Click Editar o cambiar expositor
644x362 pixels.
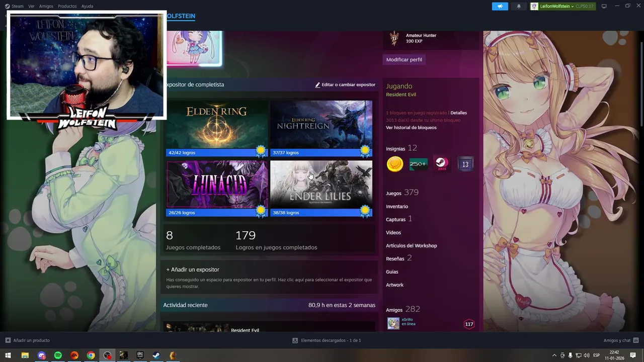(345, 84)
